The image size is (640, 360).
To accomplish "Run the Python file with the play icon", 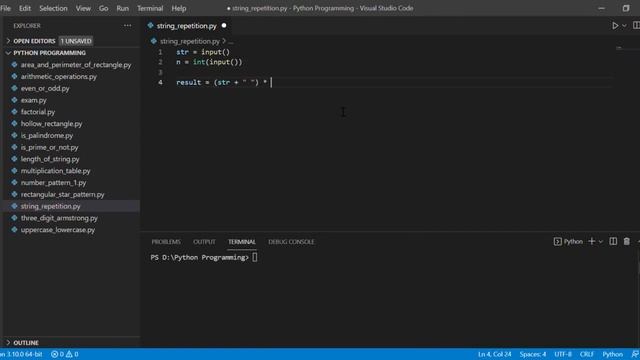I will (615, 26).
